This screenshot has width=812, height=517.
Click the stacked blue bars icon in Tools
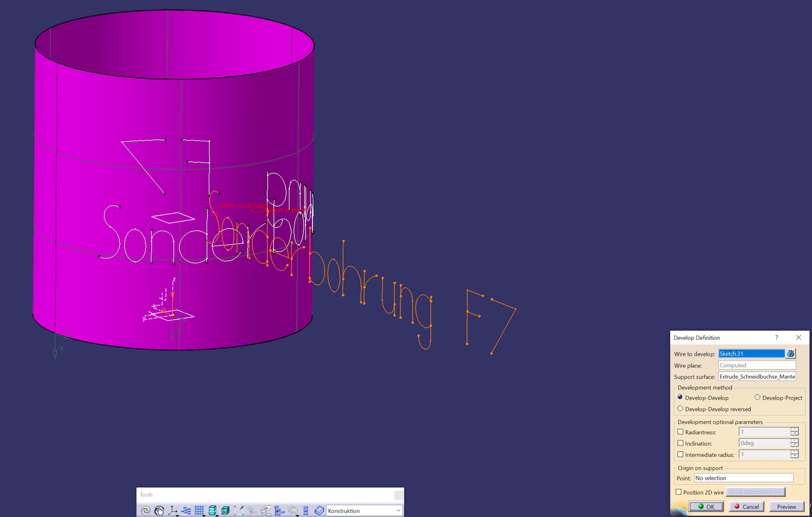pyautogui.click(x=306, y=510)
